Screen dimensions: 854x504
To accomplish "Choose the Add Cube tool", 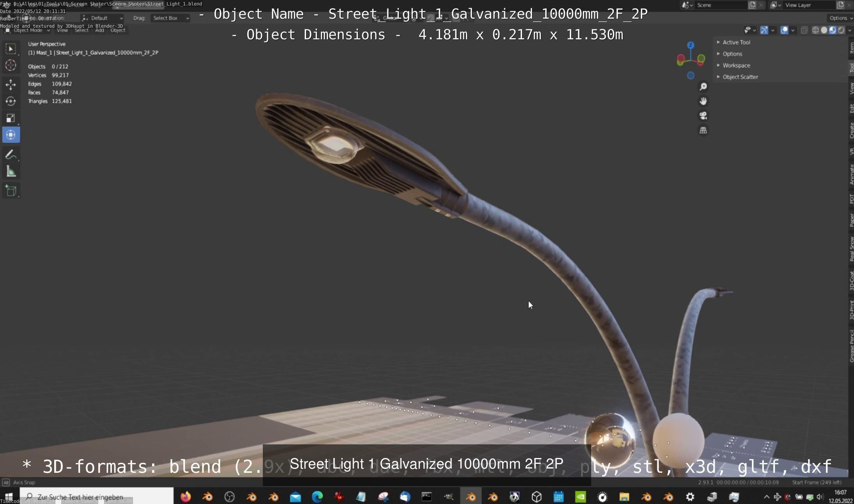I will point(11,191).
